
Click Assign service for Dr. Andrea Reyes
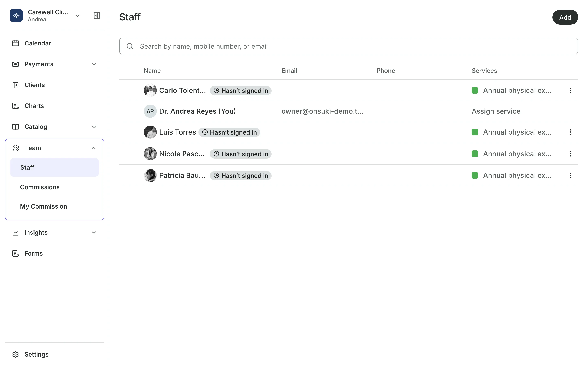pos(496,111)
